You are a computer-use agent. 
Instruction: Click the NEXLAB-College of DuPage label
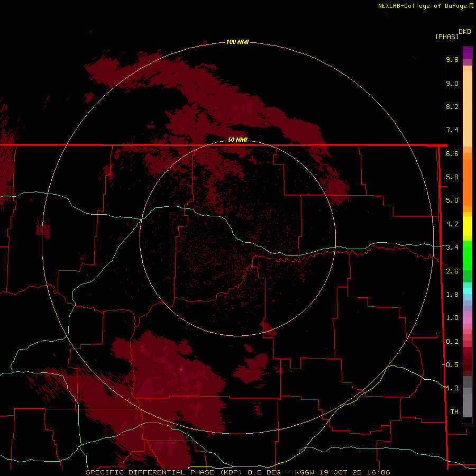point(422,6)
